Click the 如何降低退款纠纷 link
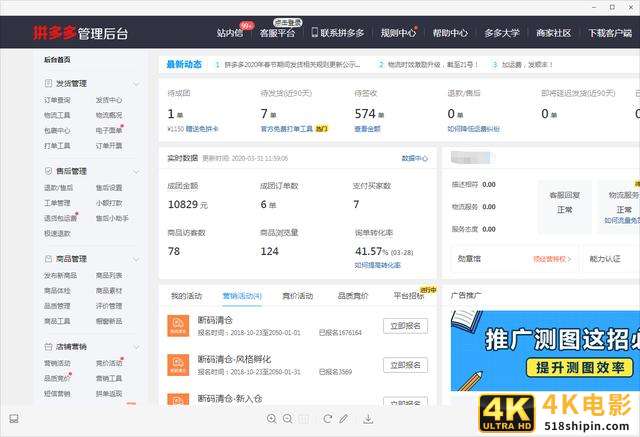Viewport: 640px width, 437px height. [473, 129]
